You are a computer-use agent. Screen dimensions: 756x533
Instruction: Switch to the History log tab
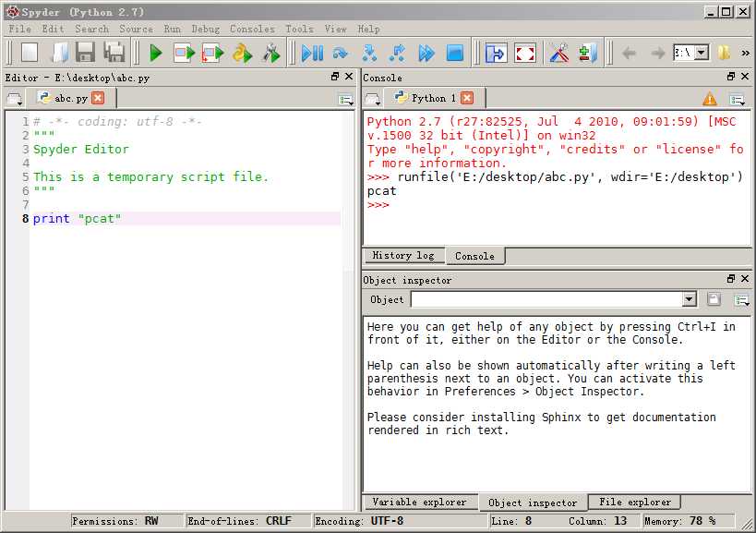[x=403, y=256]
